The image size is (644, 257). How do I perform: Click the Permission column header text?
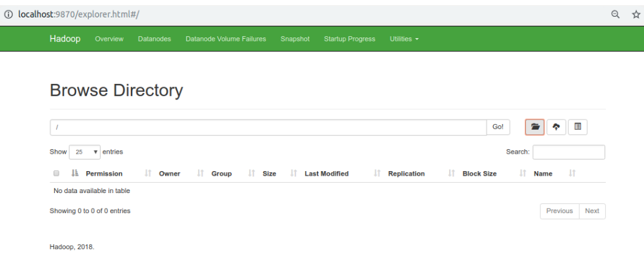[x=104, y=174]
